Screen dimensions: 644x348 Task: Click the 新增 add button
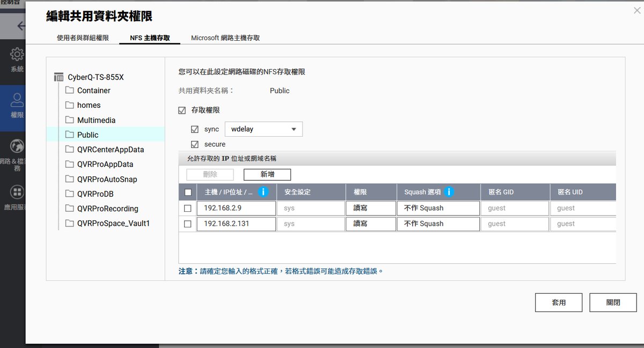click(x=267, y=174)
